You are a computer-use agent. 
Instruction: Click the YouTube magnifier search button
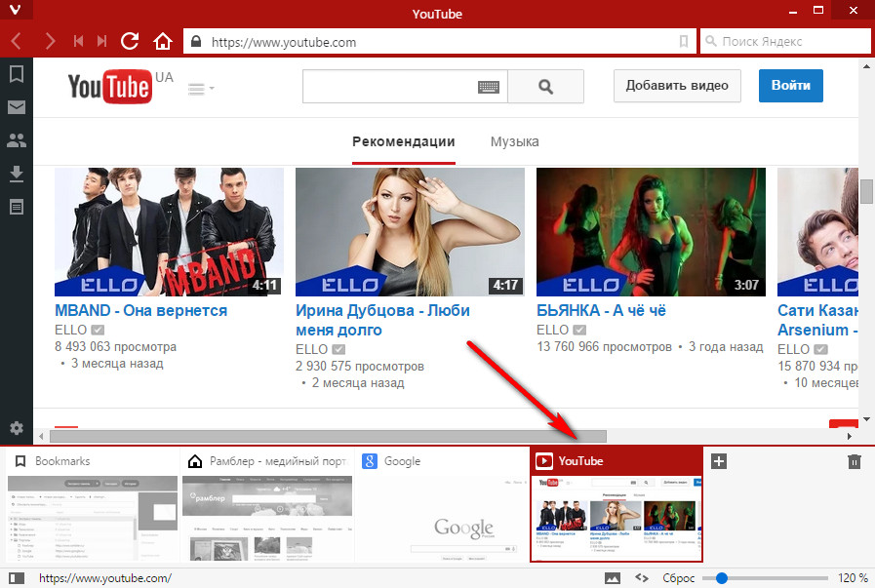click(x=545, y=87)
